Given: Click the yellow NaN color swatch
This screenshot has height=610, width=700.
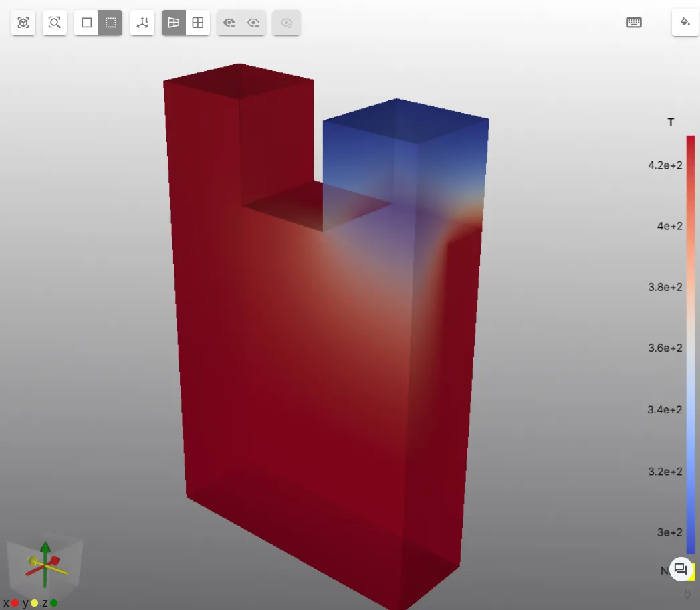Looking at the screenshot, I should click(x=693, y=573).
